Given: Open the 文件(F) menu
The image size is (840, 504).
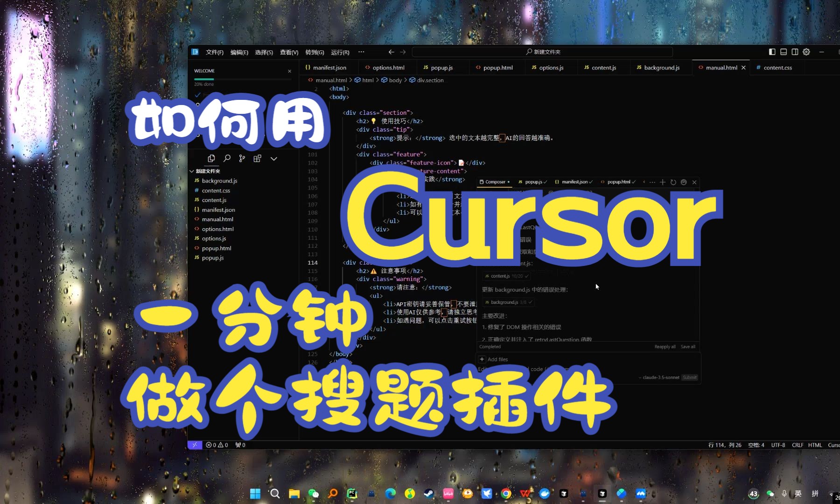Looking at the screenshot, I should (x=215, y=52).
